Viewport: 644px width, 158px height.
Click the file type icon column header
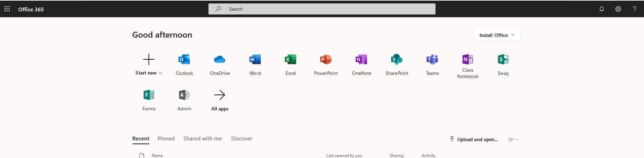point(142,156)
